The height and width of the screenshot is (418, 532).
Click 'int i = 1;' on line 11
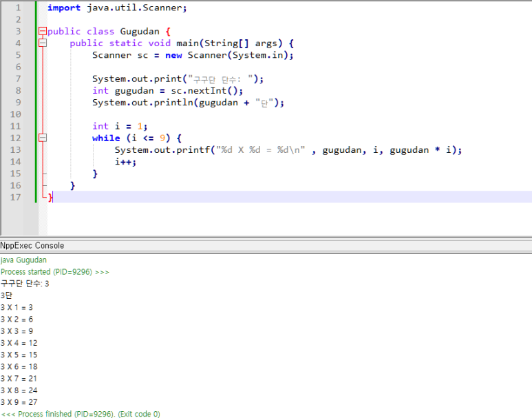120,126
